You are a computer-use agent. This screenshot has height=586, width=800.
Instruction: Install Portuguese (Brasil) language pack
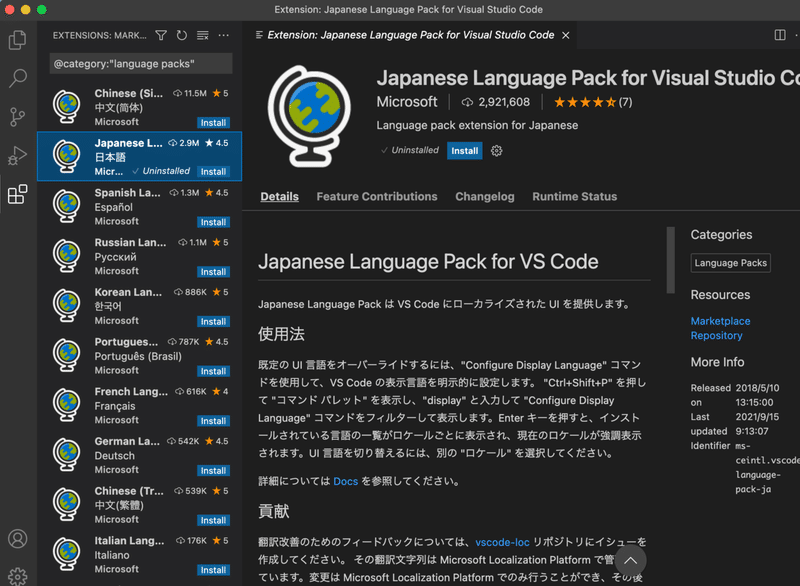coord(213,371)
